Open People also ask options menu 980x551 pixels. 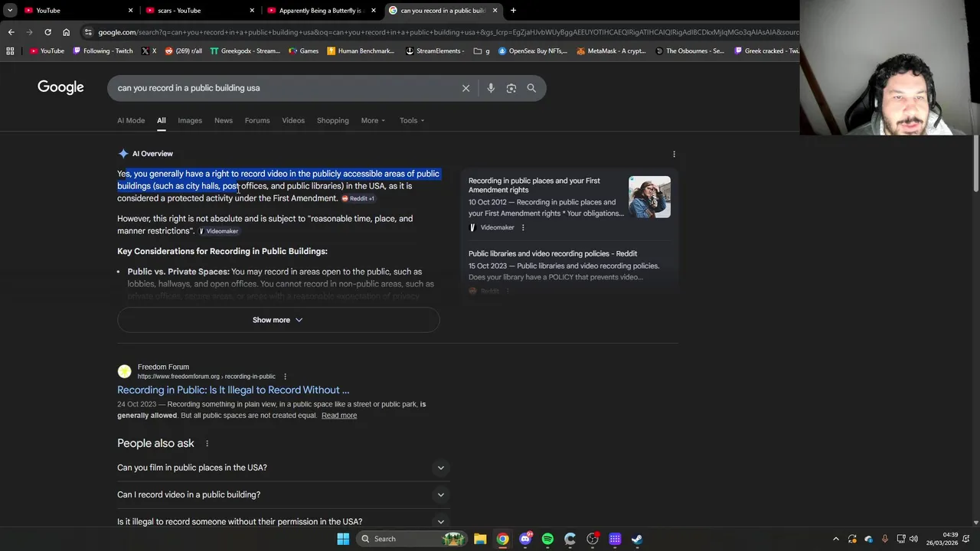coord(207,443)
